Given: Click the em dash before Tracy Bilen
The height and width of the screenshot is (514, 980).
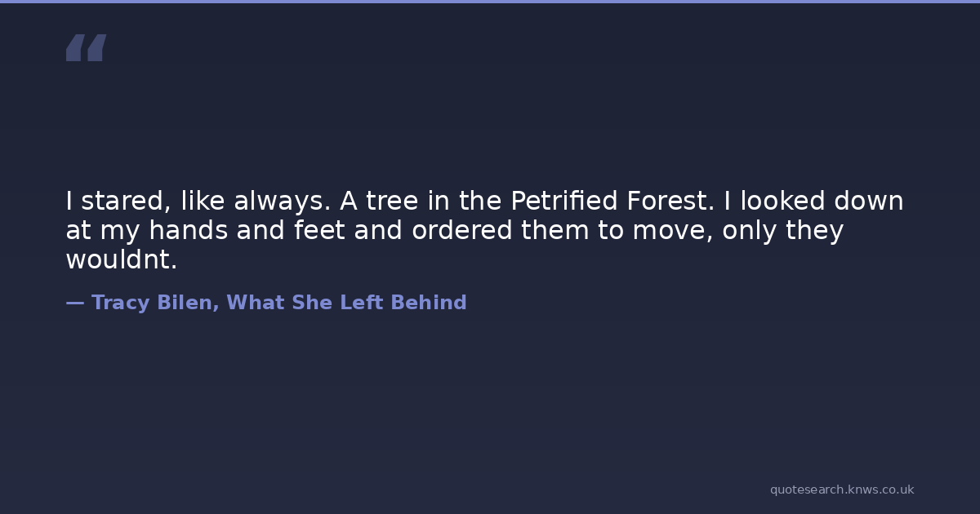Looking at the screenshot, I should coord(75,303).
